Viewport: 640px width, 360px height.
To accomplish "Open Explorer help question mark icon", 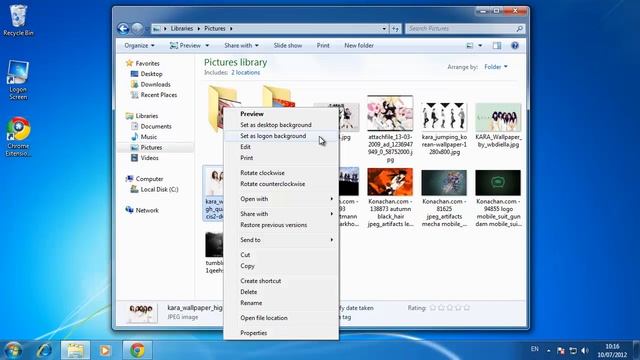I will tap(515, 45).
